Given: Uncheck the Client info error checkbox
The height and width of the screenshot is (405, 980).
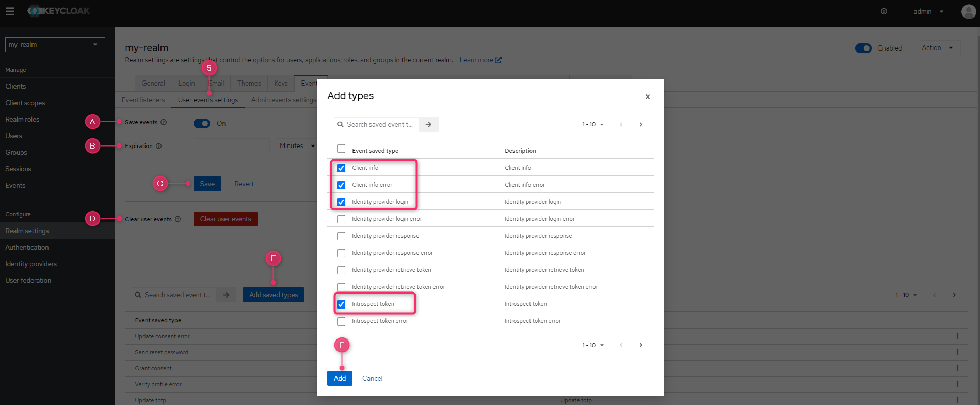Looking at the screenshot, I should click(x=341, y=185).
